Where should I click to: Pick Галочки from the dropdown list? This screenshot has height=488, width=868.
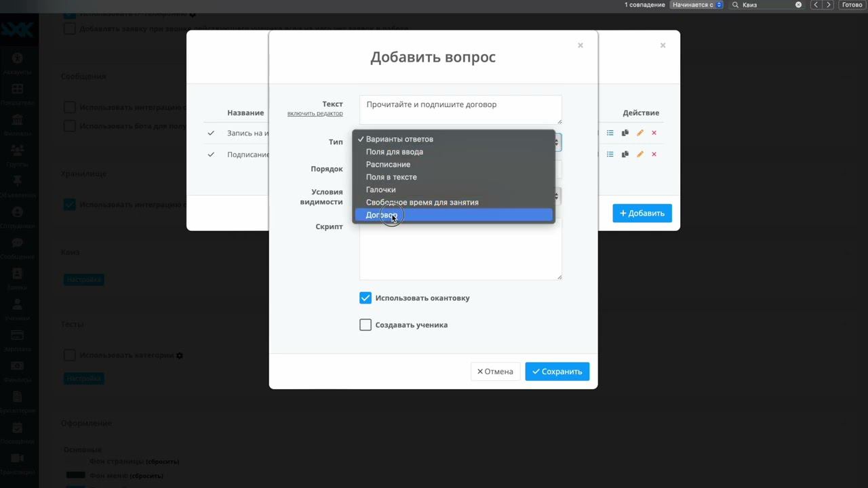pos(454,190)
